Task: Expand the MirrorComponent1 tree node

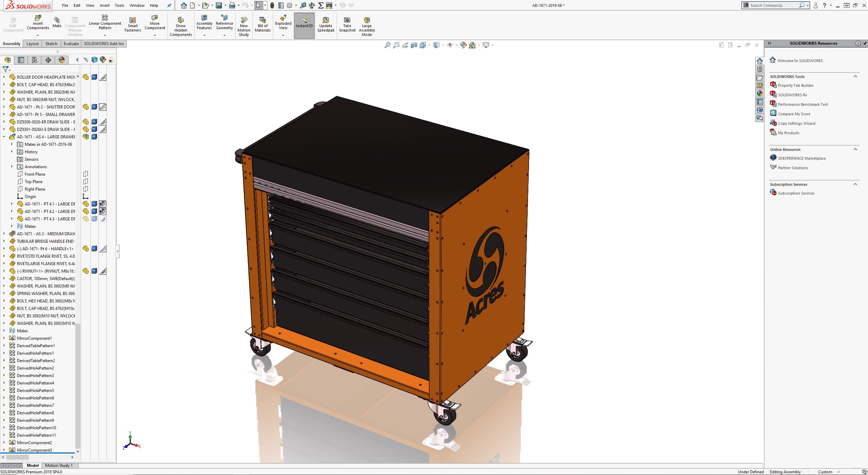Action: point(4,338)
